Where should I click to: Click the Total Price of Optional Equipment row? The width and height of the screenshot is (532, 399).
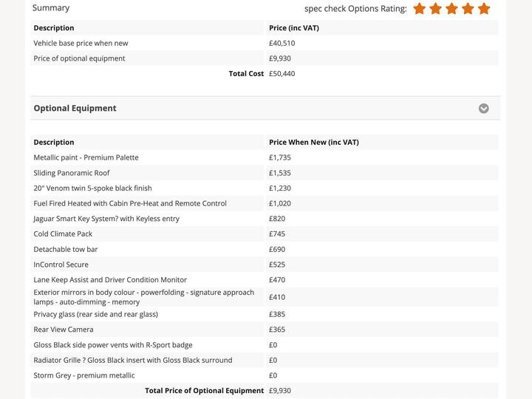tap(265, 391)
